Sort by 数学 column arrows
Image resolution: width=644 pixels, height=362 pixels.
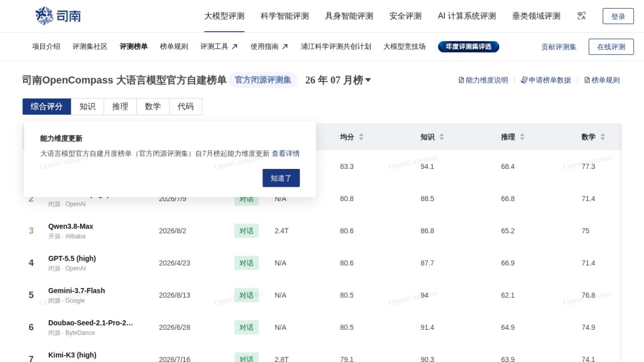tap(603, 137)
